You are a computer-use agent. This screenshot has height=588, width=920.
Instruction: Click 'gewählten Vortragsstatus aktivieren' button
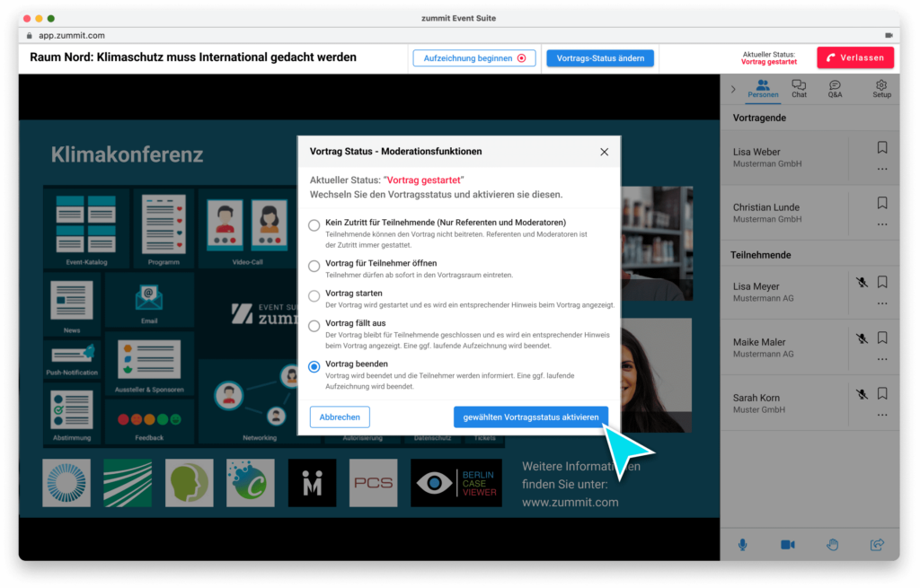[x=531, y=417]
